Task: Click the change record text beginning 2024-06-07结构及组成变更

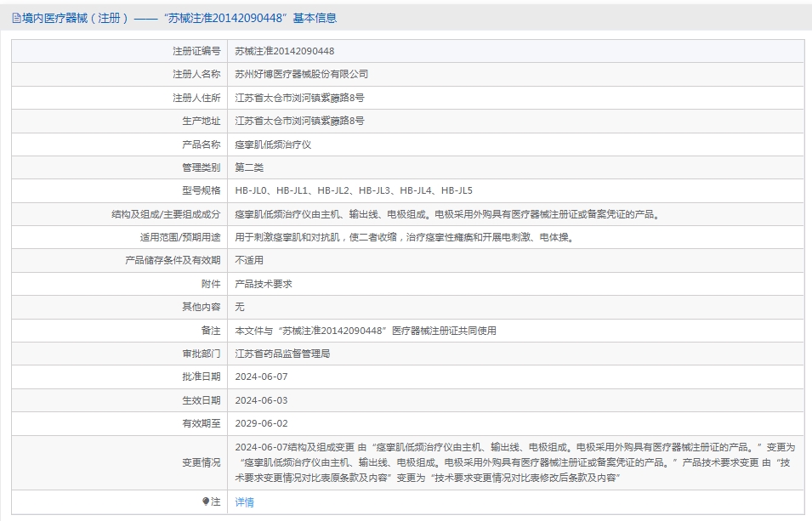Action: [515, 462]
